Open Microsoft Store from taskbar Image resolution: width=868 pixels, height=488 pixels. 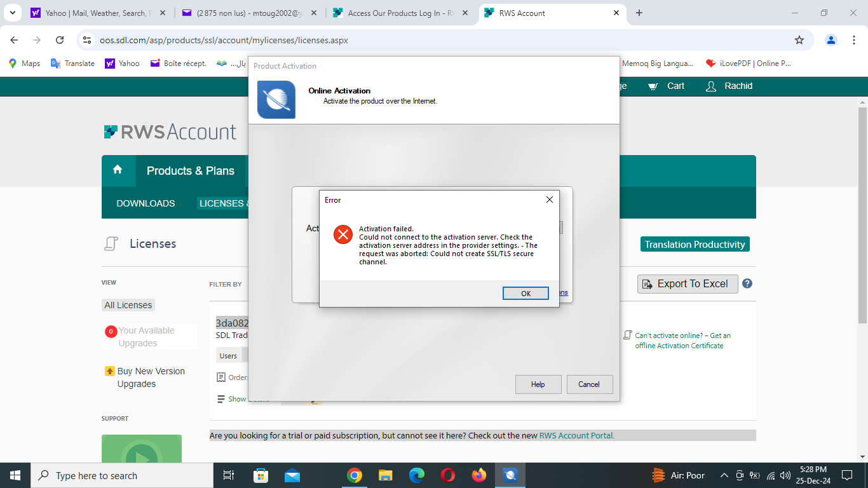(261, 475)
